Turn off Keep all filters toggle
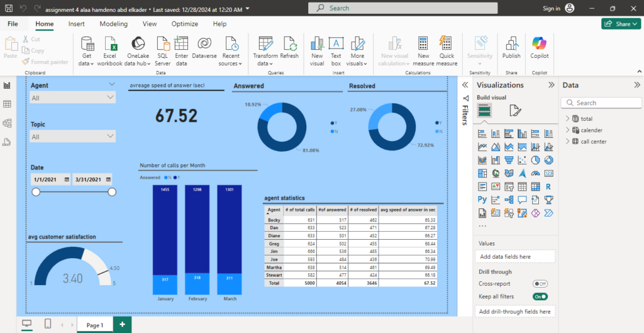This screenshot has width=644, height=333. (x=540, y=296)
